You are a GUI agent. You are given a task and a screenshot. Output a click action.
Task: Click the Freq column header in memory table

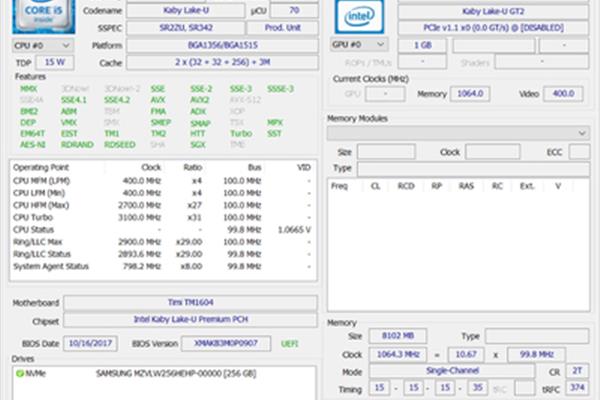pyautogui.click(x=339, y=186)
